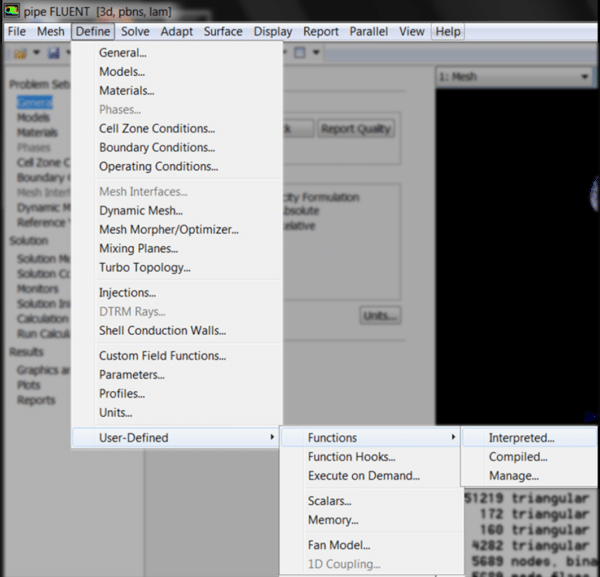Choose Compiled... in the Functions submenu

pos(517,457)
